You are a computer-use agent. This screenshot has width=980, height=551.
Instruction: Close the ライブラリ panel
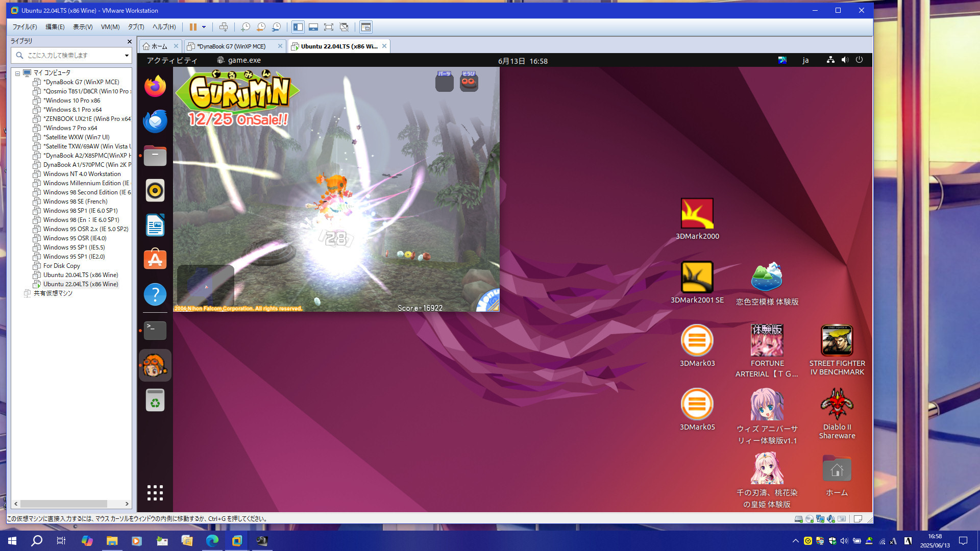click(x=129, y=41)
